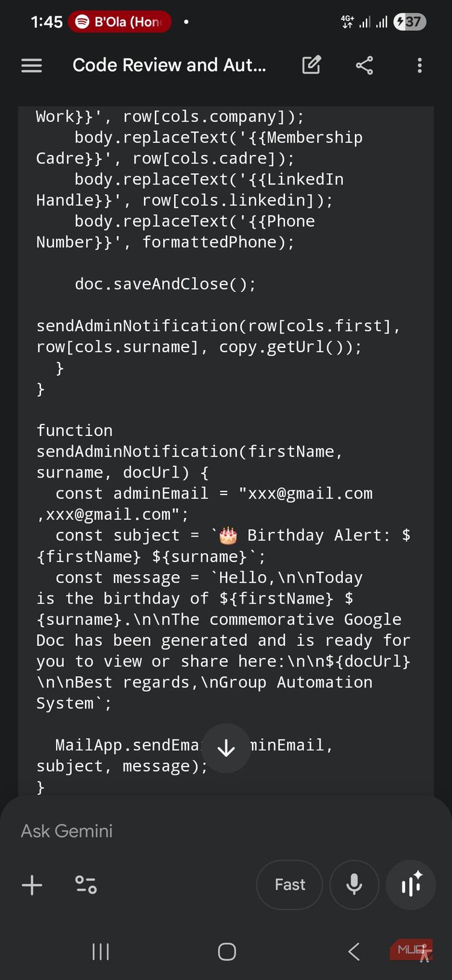Tap the Spotify B'Ola pill in the status bar
This screenshot has height=980, width=452.
(119, 22)
